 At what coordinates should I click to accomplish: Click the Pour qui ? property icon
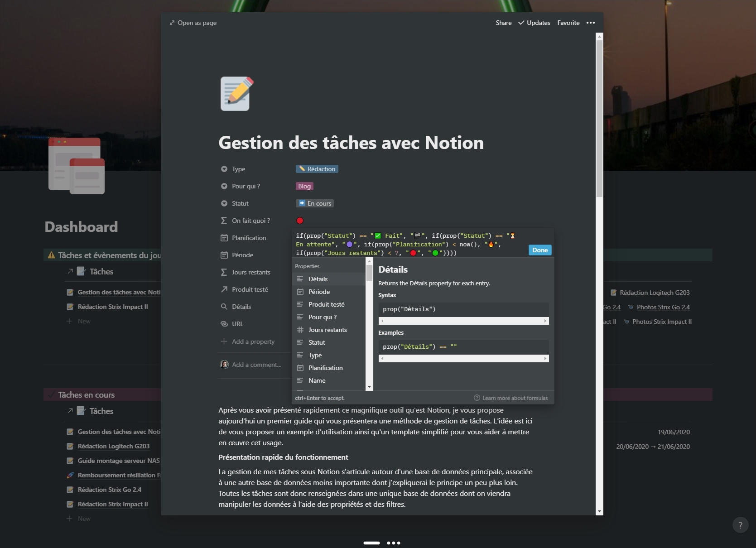pos(224,186)
